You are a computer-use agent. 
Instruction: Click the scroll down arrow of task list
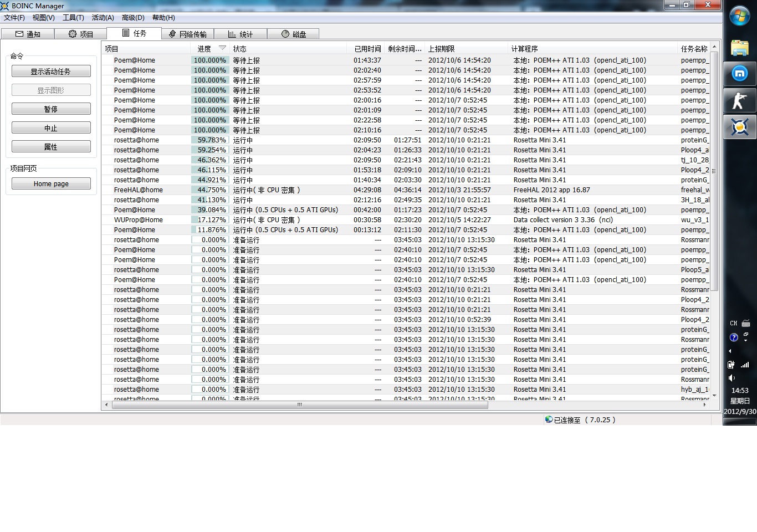coord(714,396)
